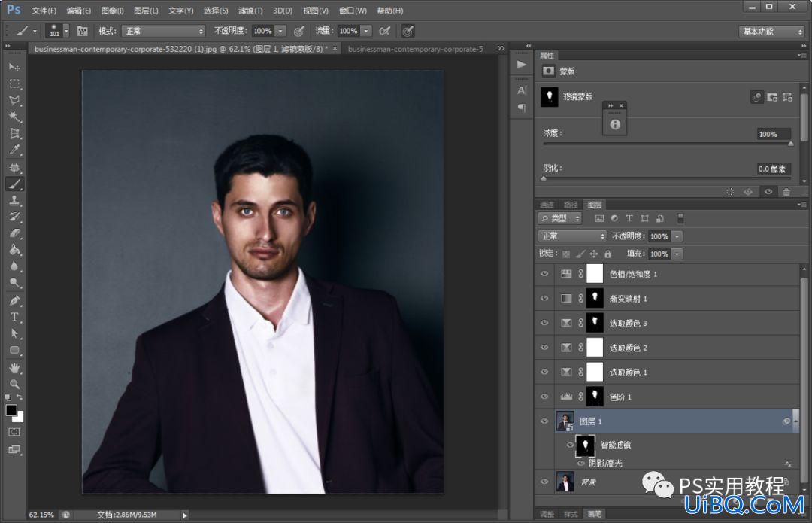Screen dimensions: 812x523
Task: Toggle Quick Mask mode
Action: coord(14,432)
